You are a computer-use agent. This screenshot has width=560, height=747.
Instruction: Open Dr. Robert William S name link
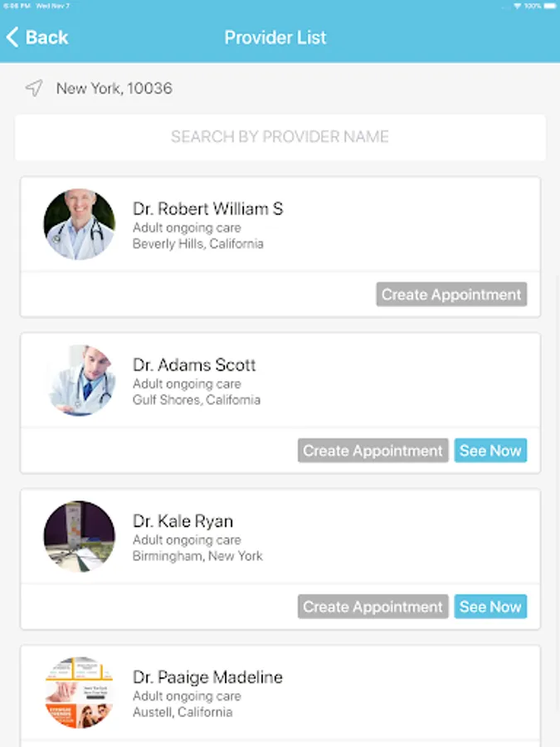(207, 209)
